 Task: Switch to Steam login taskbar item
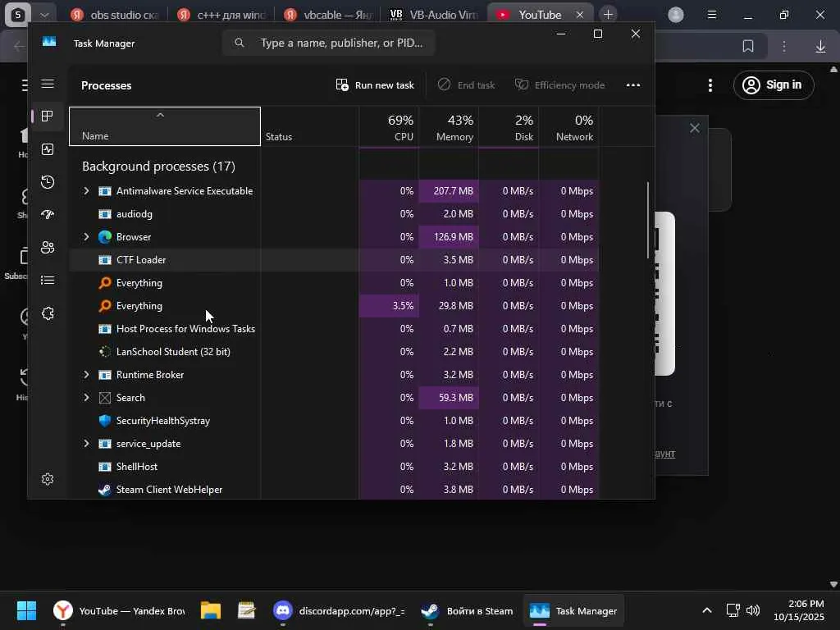point(467,610)
